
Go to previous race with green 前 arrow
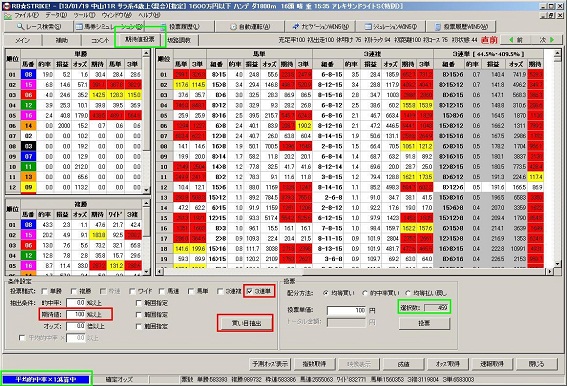pos(516,40)
